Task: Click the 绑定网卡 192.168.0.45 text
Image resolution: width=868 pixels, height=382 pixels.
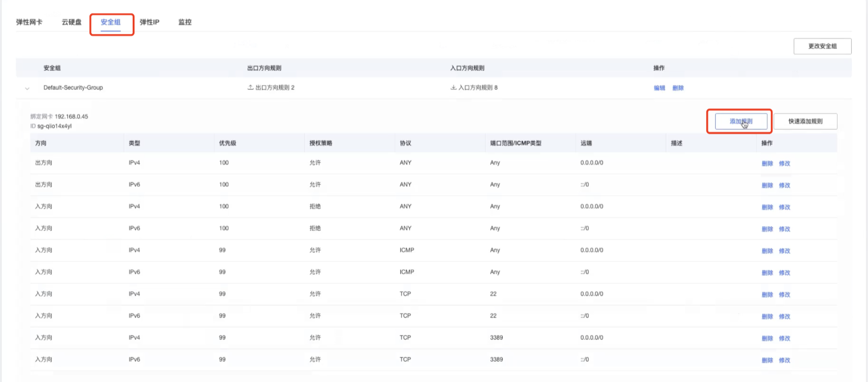Action: (x=59, y=117)
